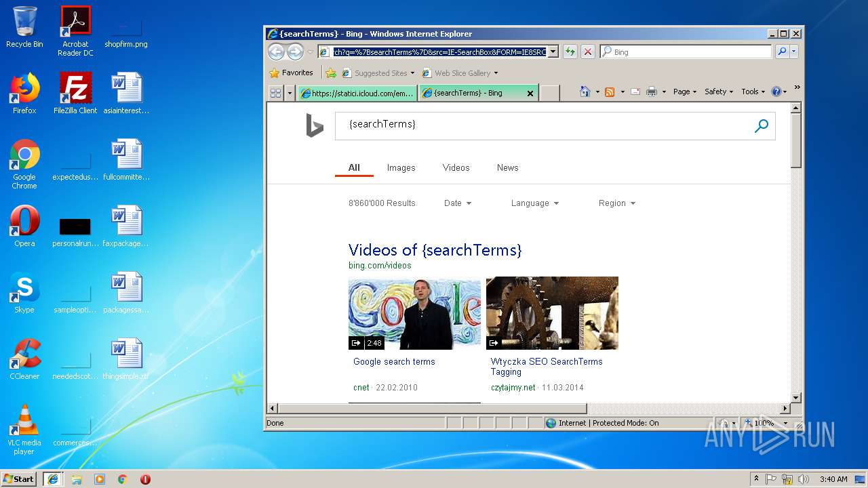
Task: Click the Bing toolbar search input field
Action: [x=686, y=52]
